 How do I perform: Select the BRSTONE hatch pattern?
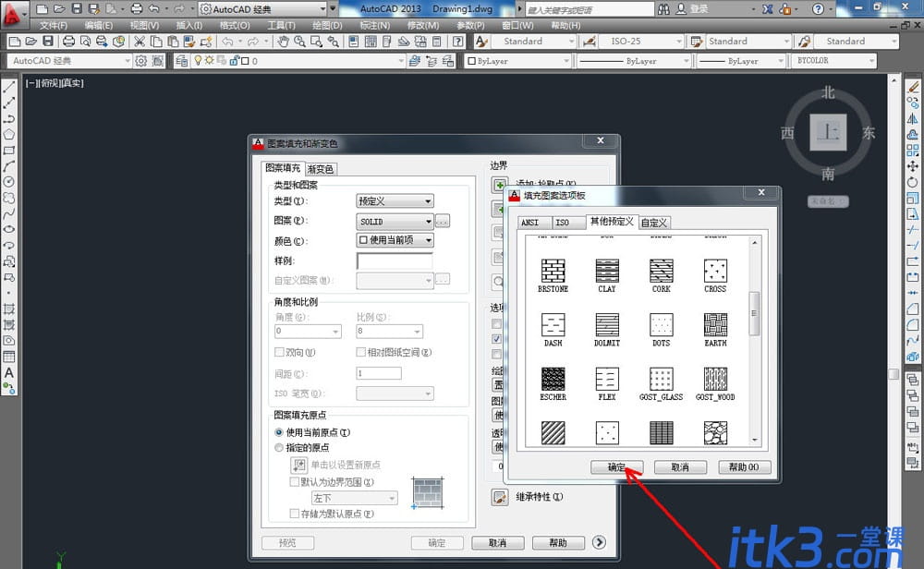(553, 275)
